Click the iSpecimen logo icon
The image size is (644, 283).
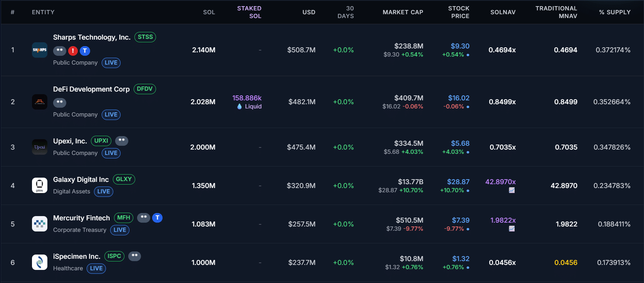40,262
